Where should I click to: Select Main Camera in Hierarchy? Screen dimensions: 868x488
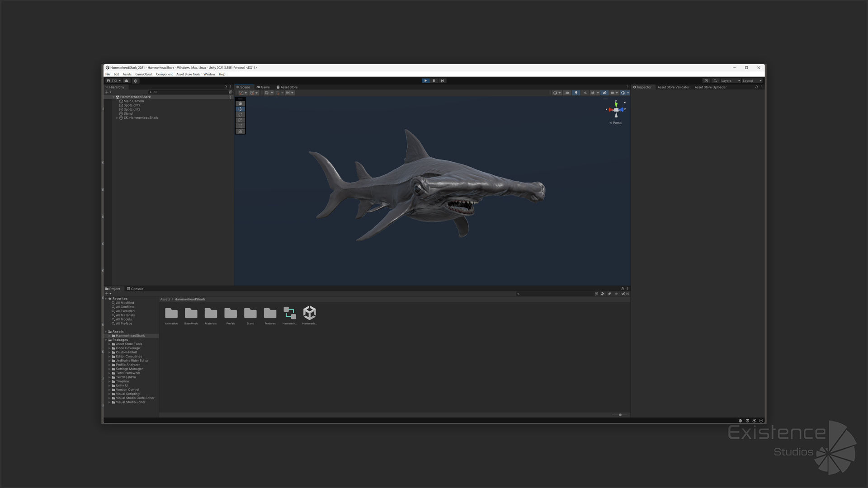[134, 101]
